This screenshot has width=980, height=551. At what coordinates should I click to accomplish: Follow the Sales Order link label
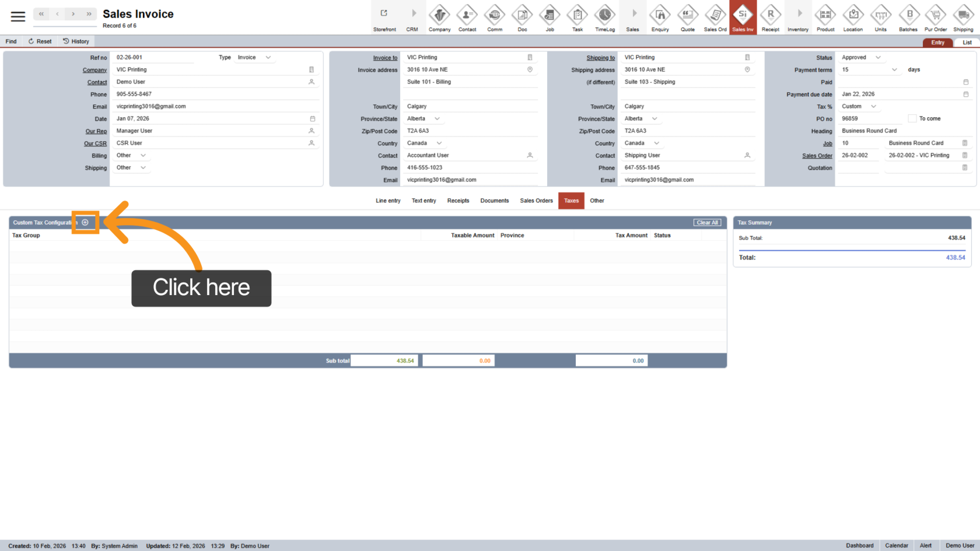(817, 156)
